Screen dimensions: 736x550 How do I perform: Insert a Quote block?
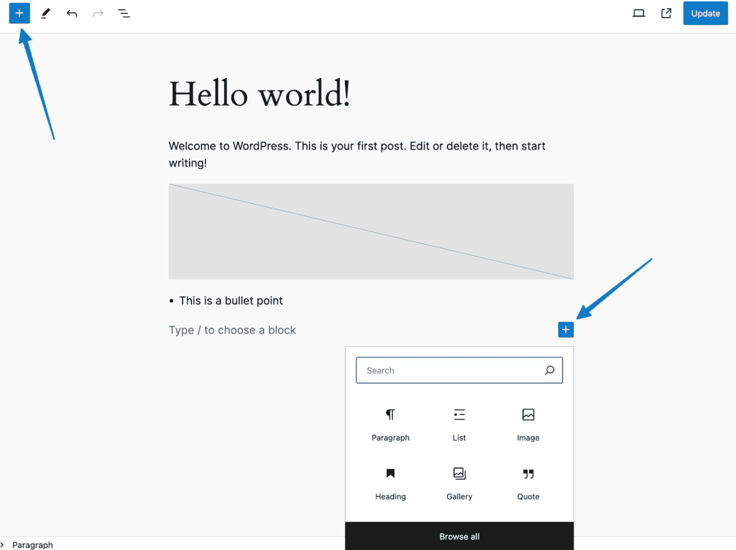click(x=528, y=484)
